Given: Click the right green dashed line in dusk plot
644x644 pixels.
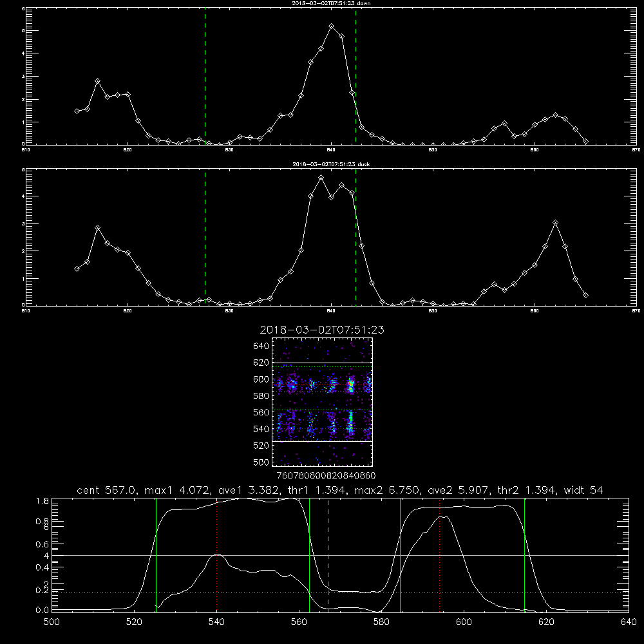Looking at the screenshot, I should click(355, 237).
